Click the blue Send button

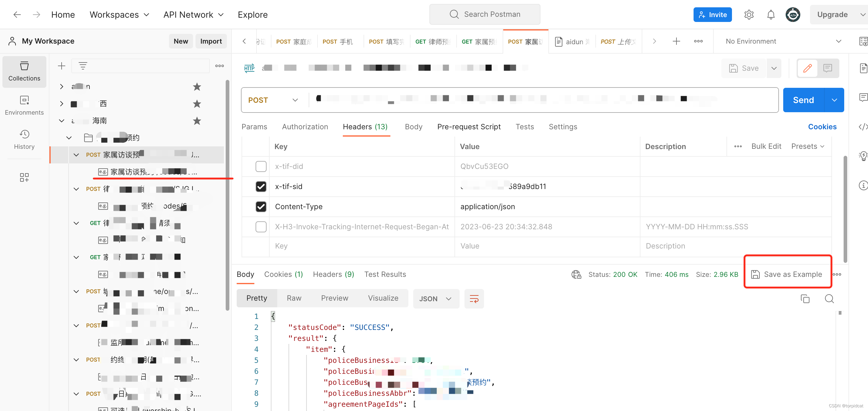[803, 100]
